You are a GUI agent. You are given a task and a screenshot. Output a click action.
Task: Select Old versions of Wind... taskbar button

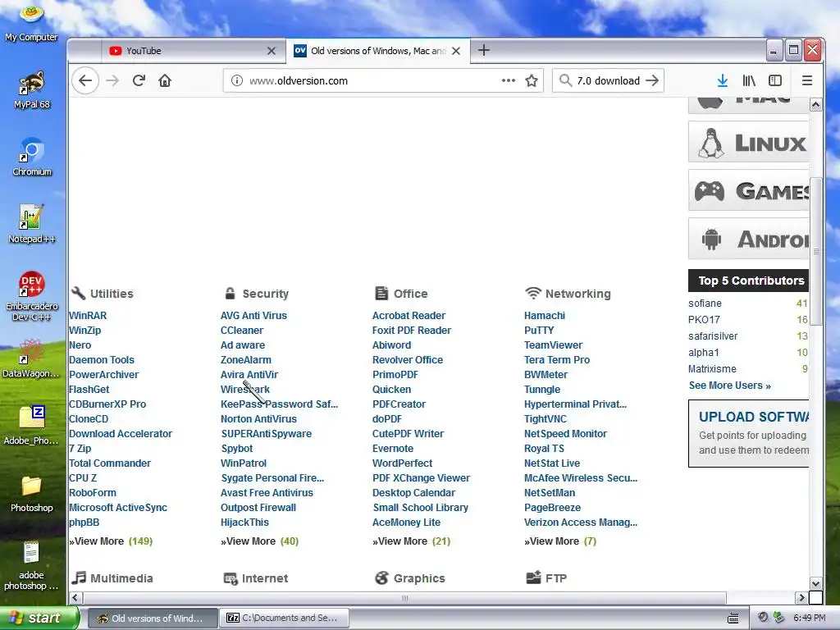point(153,618)
